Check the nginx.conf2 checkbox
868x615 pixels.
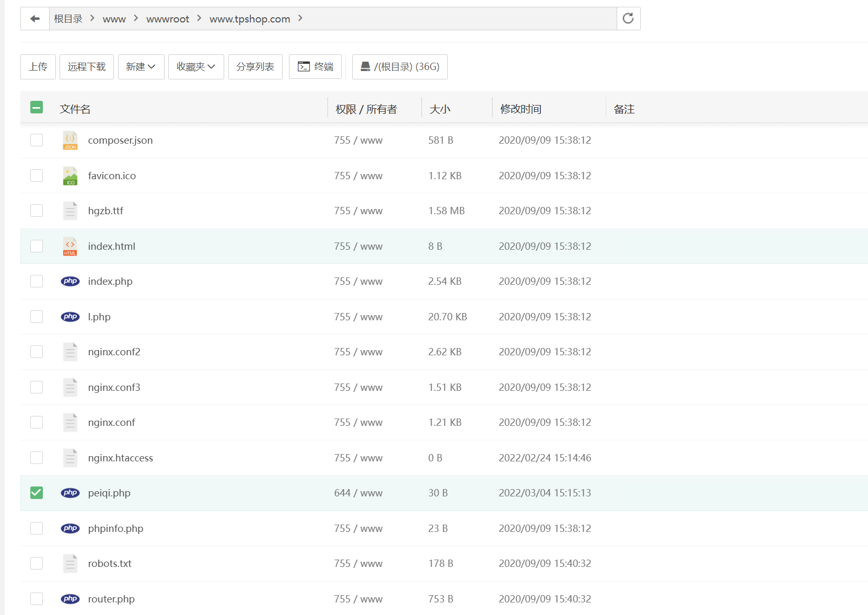pyautogui.click(x=37, y=352)
